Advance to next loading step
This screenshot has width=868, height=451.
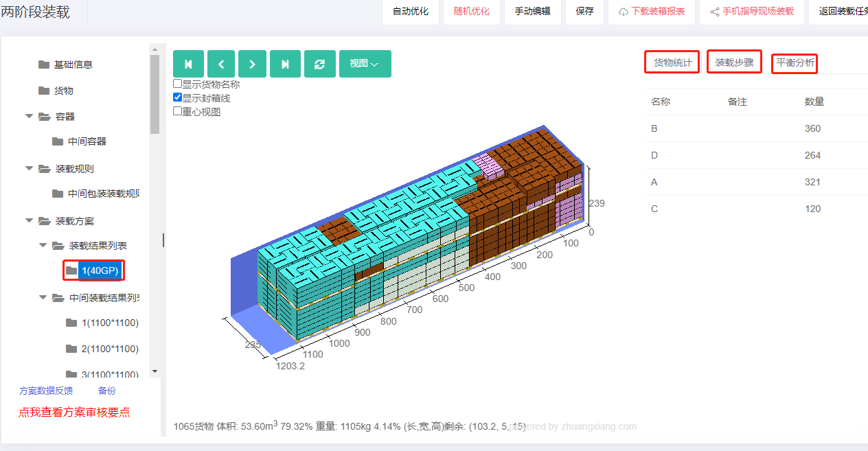[252, 64]
